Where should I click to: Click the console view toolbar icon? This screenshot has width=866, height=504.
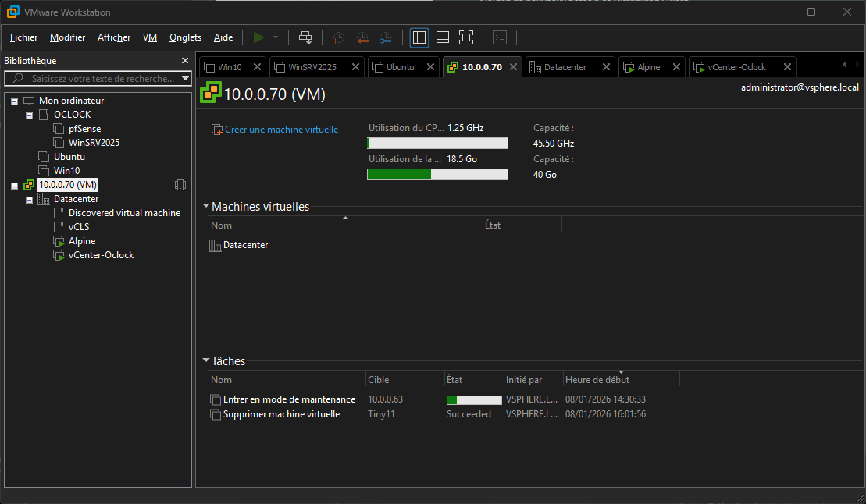coord(500,37)
